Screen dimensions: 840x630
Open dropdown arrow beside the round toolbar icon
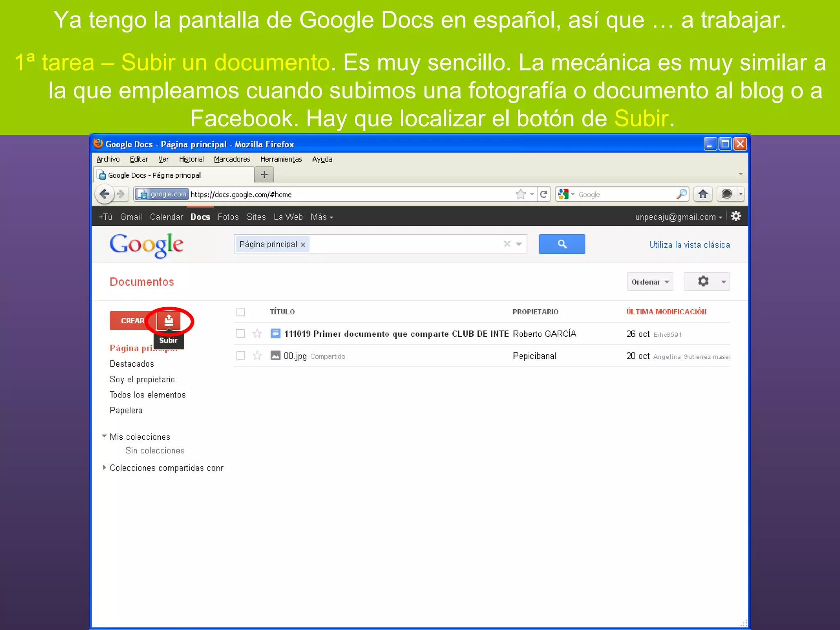[x=741, y=194]
